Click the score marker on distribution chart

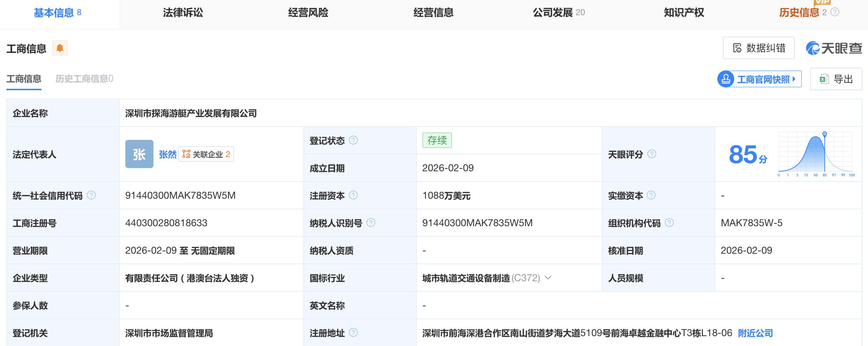pyautogui.click(x=824, y=134)
